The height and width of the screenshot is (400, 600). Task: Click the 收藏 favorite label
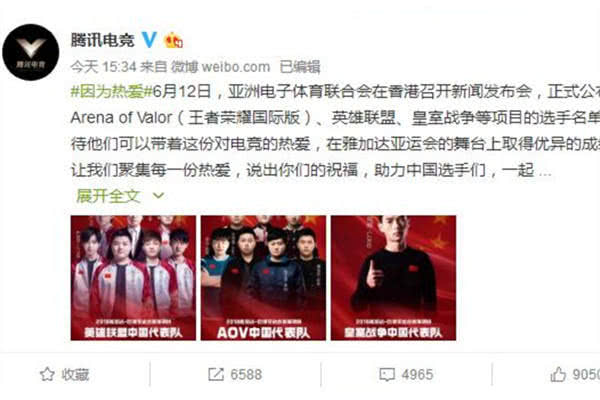click(75, 374)
